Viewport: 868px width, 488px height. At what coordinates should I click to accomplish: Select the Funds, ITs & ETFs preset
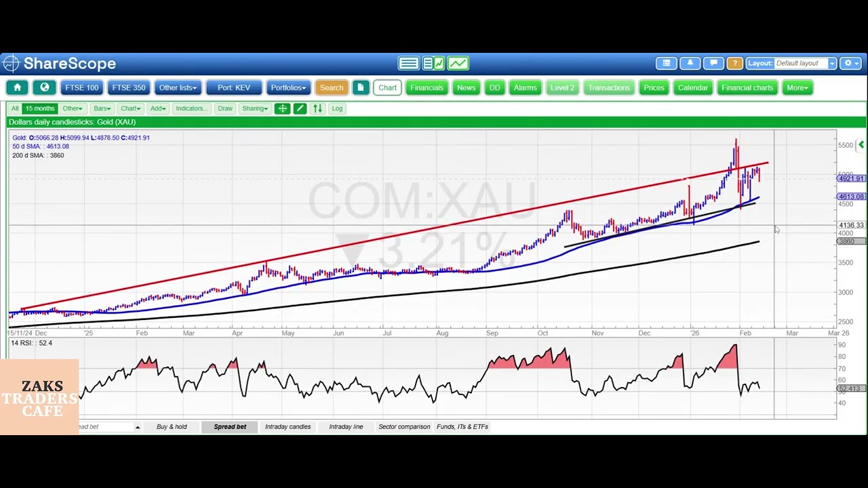462,427
